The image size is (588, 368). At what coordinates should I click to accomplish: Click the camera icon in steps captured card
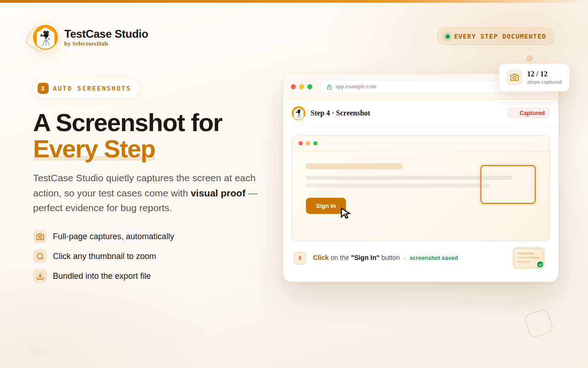[514, 77]
